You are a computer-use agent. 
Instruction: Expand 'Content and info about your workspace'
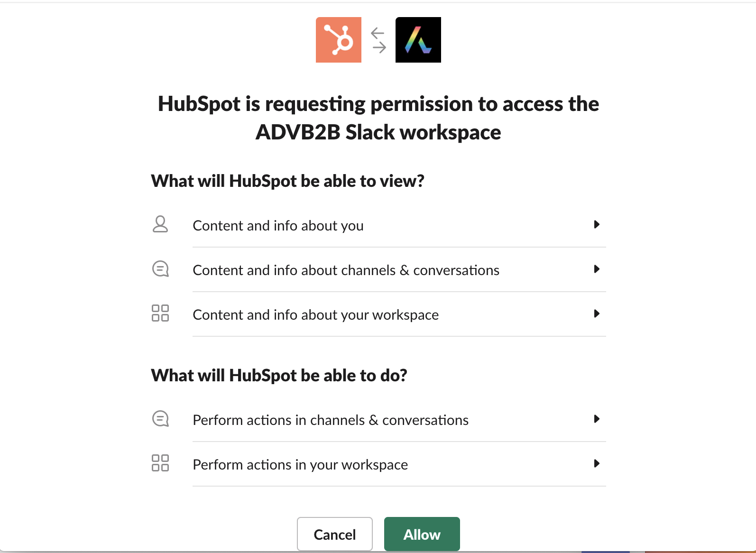597,313
